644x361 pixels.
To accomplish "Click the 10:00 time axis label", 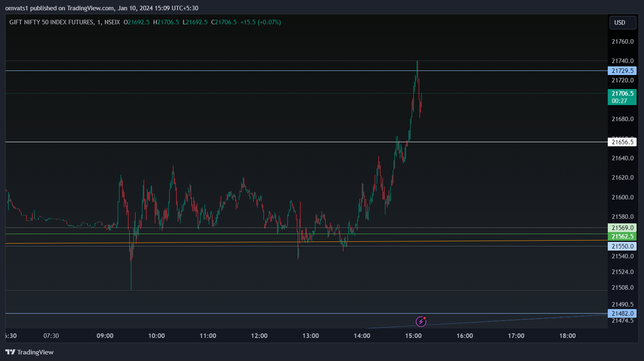I will (156, 336).
